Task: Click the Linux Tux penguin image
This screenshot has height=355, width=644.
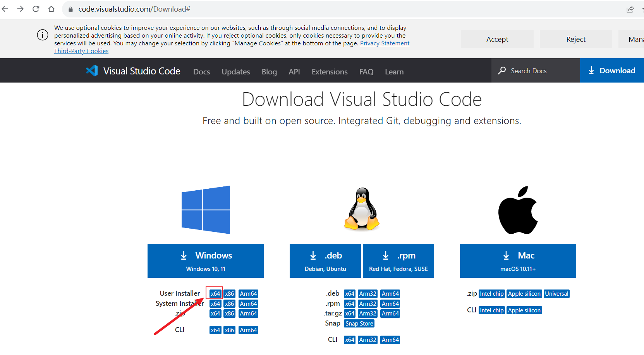Action: tap(362, 209)
